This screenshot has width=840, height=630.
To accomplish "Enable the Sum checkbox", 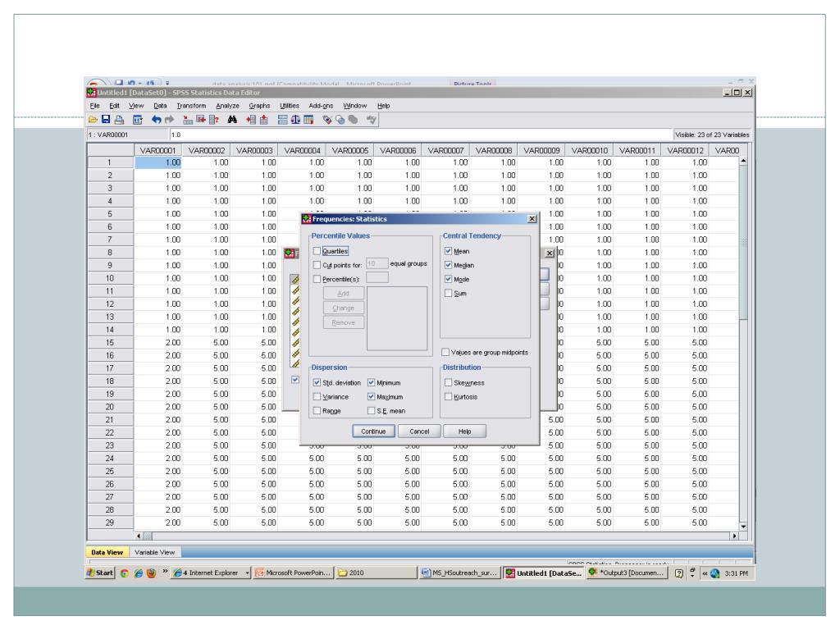I will coord(449,293).
